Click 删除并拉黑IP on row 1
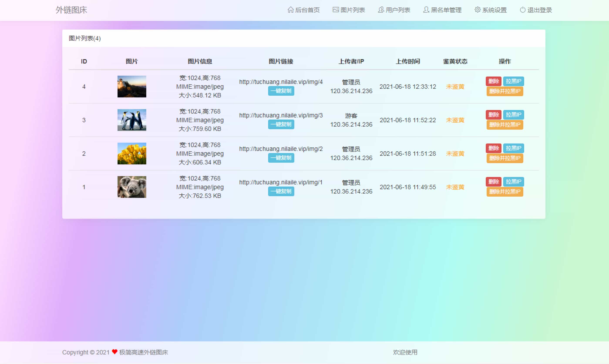Image resolution: width=609 pixels, height=364 pixels. click(x=505, y=192)
